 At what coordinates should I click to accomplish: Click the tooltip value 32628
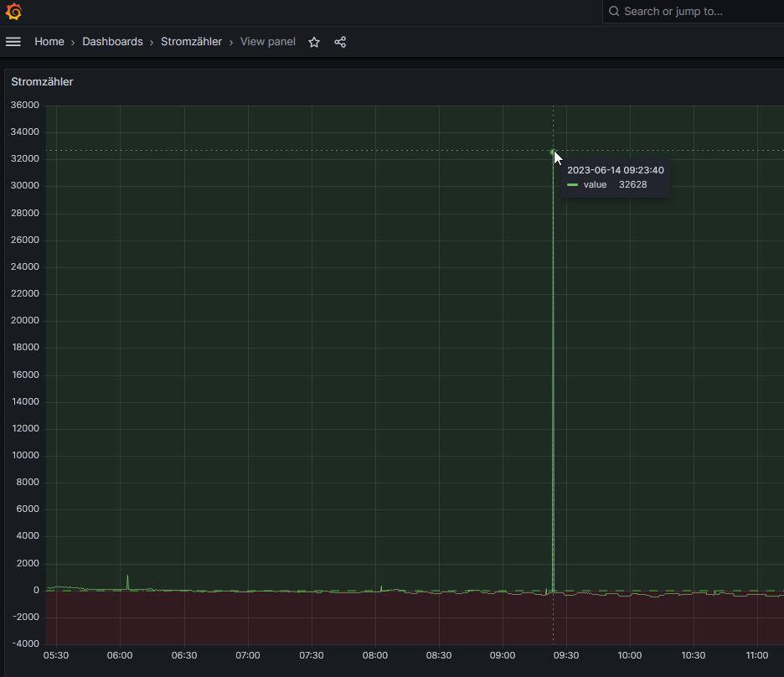[632, 184]
